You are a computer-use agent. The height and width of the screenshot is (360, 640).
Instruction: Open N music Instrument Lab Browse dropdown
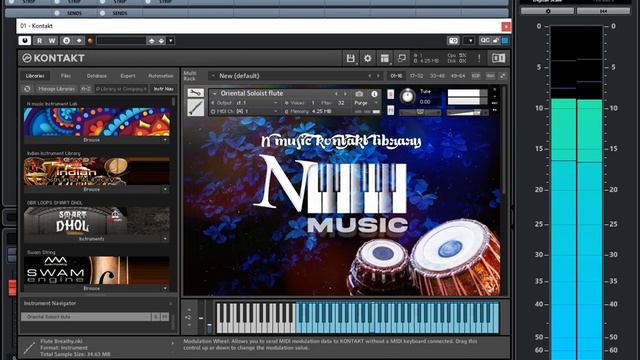point(165,140)
